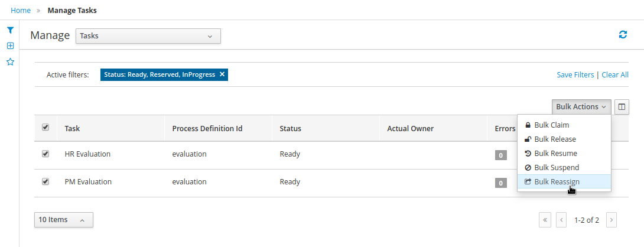Uncheck the PM Evaluation row checkbox

point(45,181)
